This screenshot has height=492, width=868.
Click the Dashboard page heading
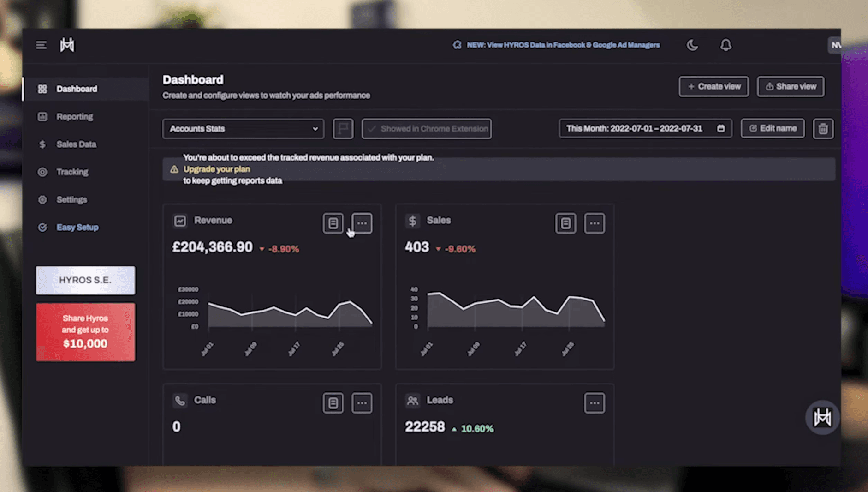pyautogui.click(x=193, y=80)
